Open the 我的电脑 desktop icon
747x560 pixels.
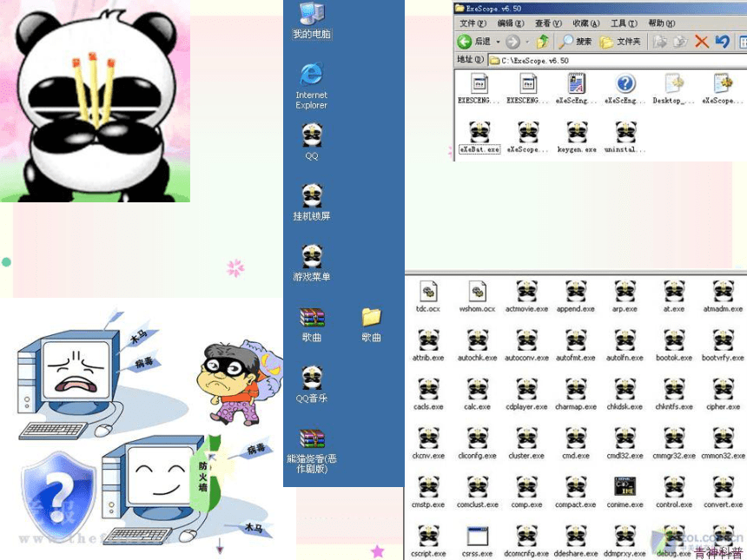tap(312, 20)
